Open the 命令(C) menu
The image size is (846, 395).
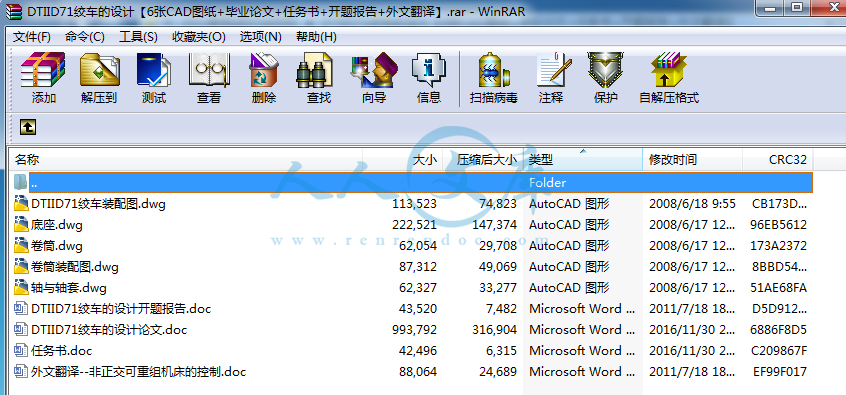[x=85, y=37]
